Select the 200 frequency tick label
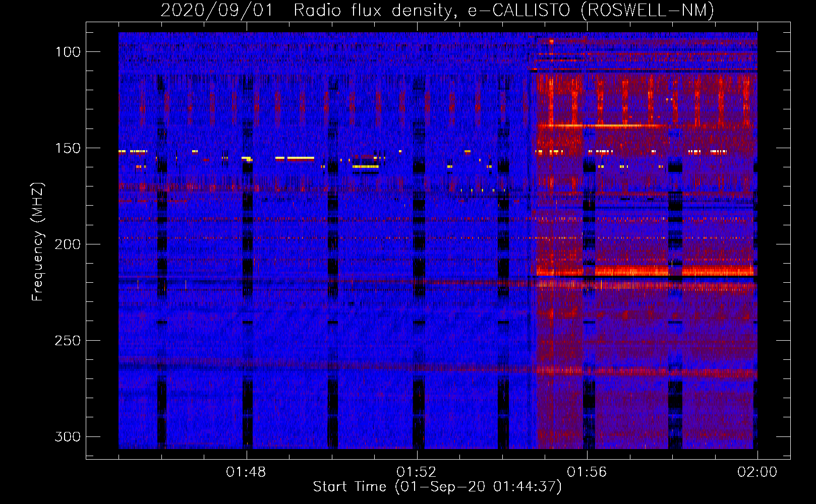The height and width of the screenshot is (504, 816). (68, 244)
